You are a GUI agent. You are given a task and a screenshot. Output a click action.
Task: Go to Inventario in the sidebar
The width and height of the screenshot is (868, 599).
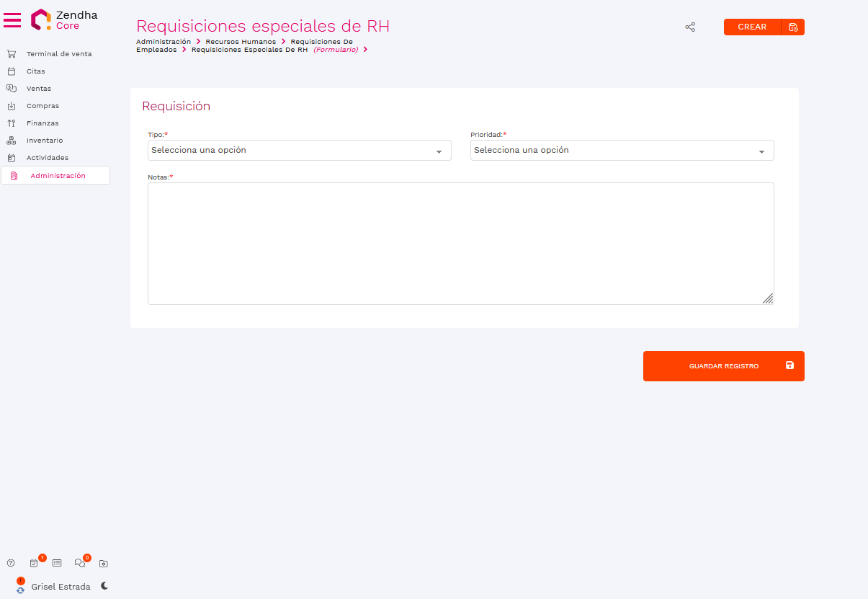pos(45,141)
